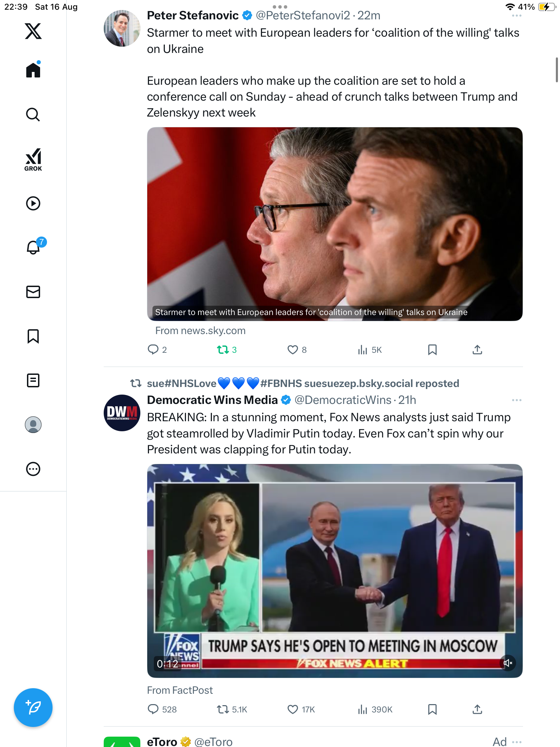Bookmark the Democratic Wins Media post

(432, 709)
